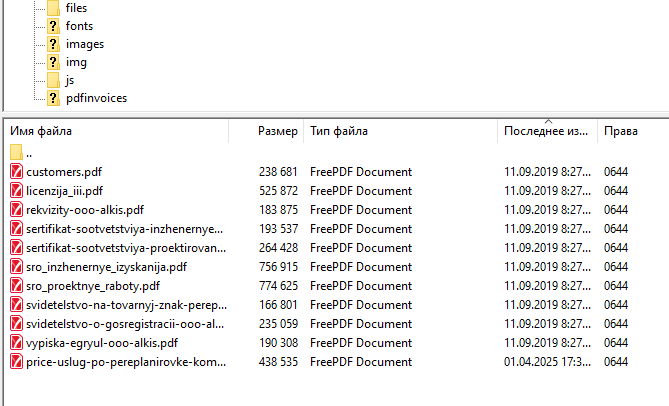This screenshot has height=406, width=669.
Task: Click the Последнее изменение column header
Action: 546,131
